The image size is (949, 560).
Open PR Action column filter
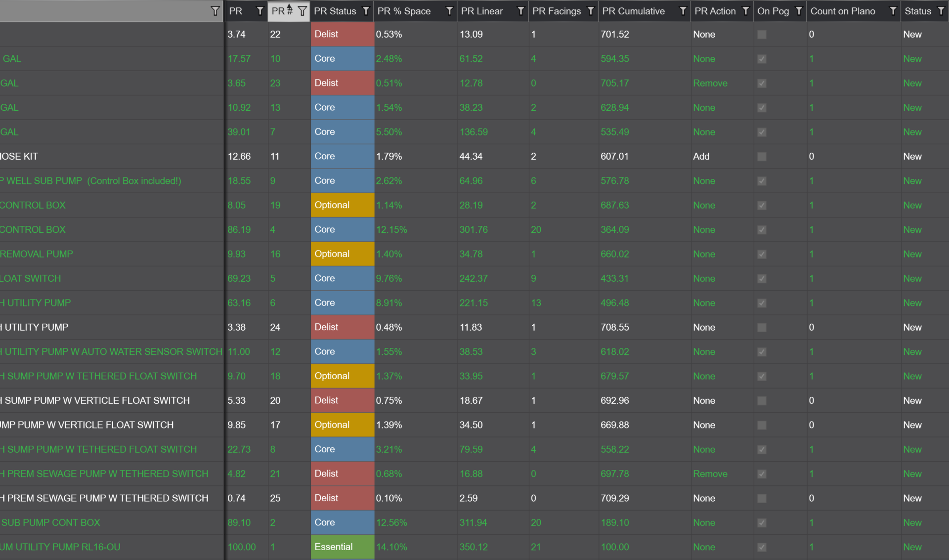coord(746,11)
